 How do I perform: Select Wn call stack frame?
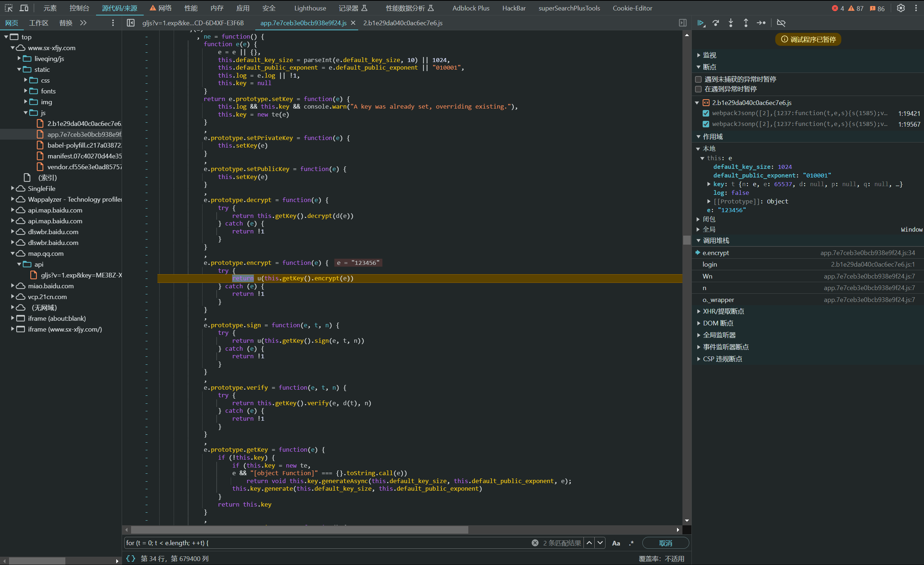807,276
